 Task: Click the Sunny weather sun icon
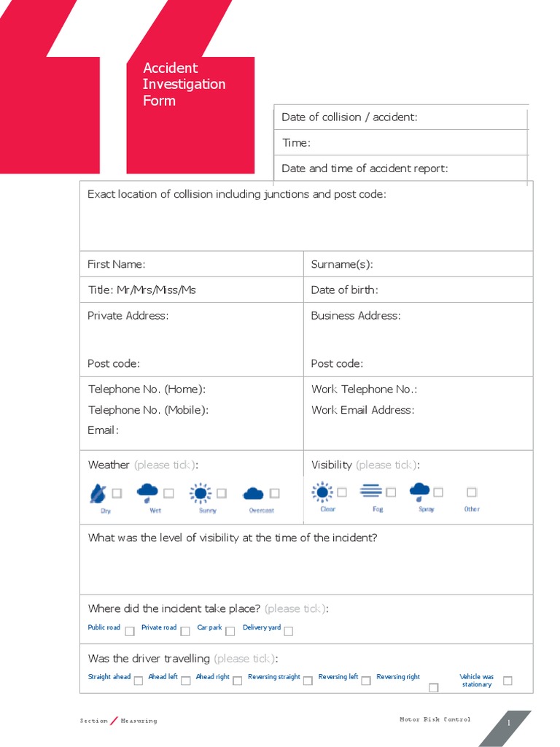coord(200,494)
